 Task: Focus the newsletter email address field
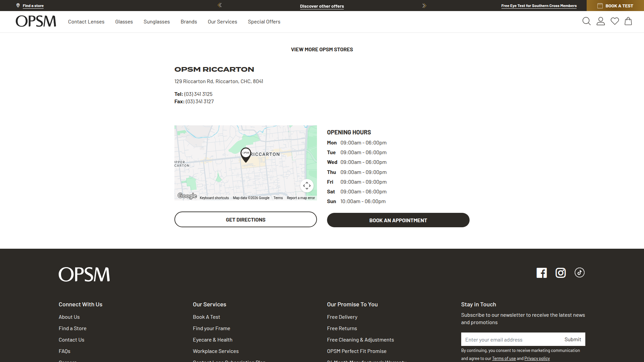[x=511, y=340]
